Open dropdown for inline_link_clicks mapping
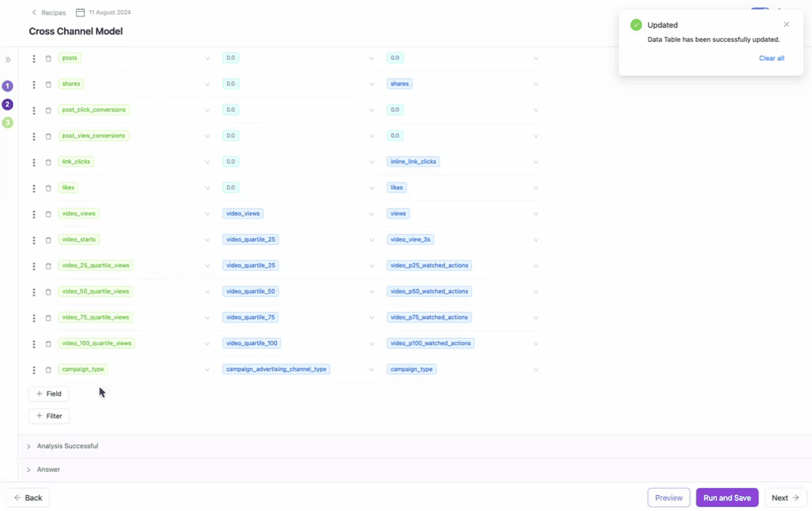This screenshot has height=511, width=812. coord(535,162)
